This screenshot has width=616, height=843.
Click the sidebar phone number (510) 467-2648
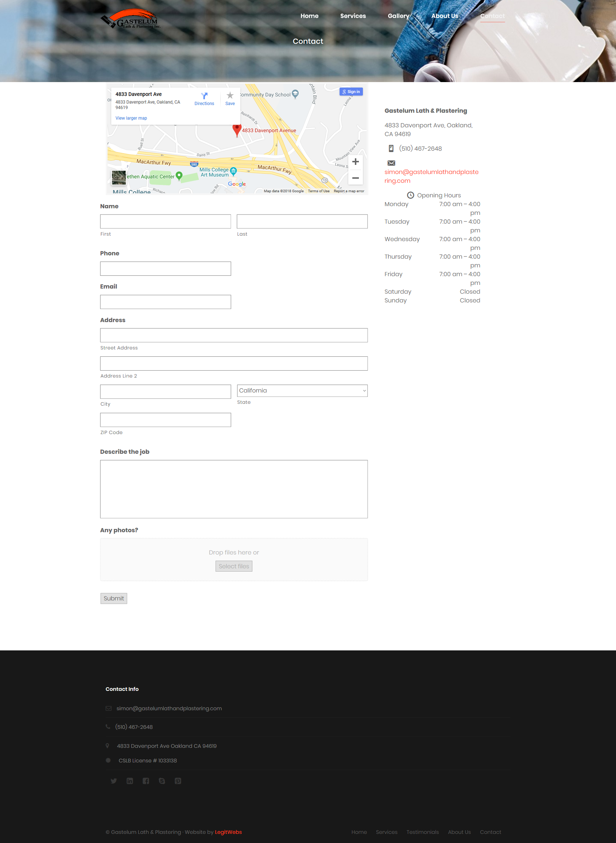tap(420, 148)
